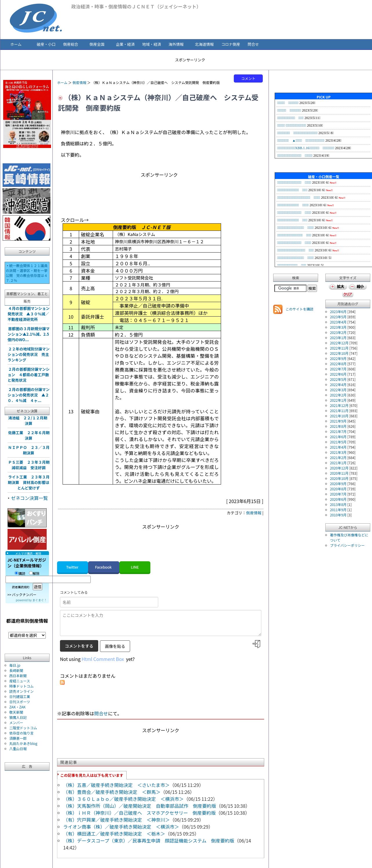The width and height of the screenshot is (372, 868).
Task: Open the コロナ倒産 menu item
Action: point(231,44)
